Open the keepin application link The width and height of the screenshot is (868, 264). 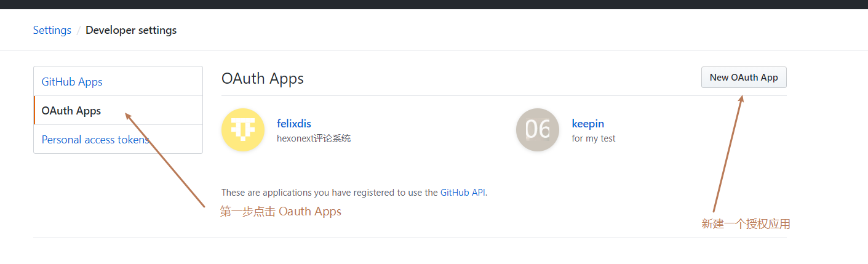588,124
